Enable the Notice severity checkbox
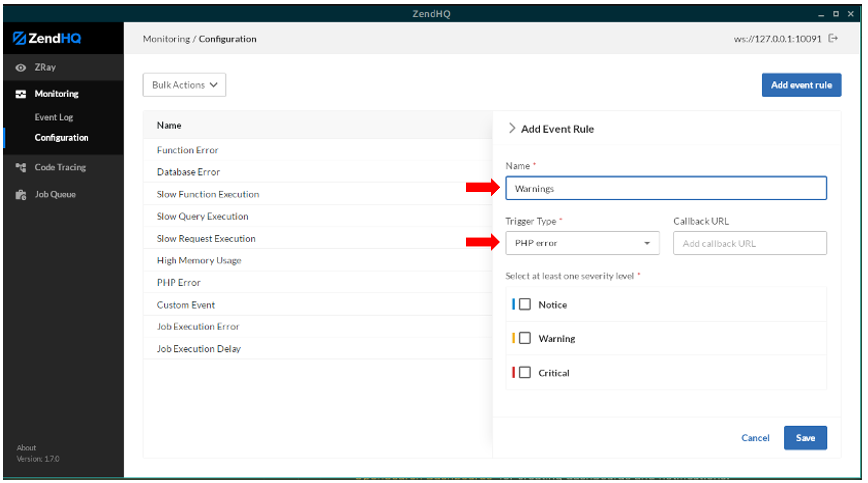The image size is (868, 483). [x=525, y=304]
